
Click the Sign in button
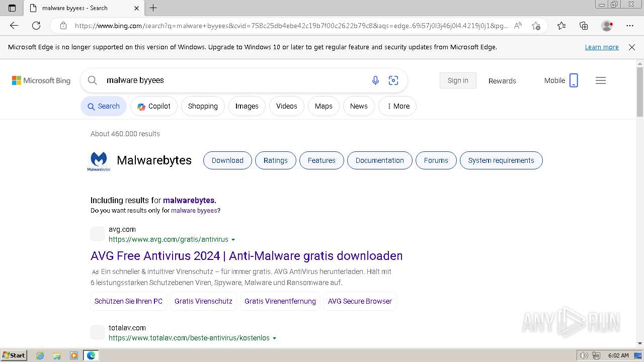click(x=458, y=80)
